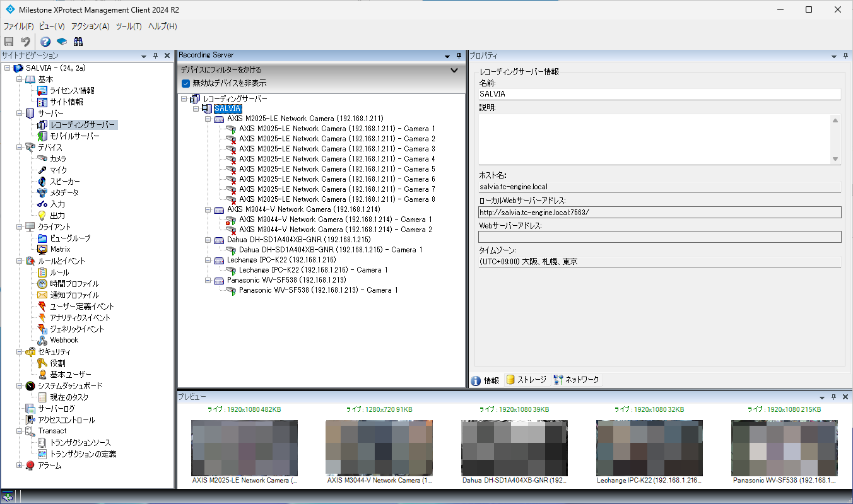
Task: Click the book icon in toolbar
Action: (62, 42)
